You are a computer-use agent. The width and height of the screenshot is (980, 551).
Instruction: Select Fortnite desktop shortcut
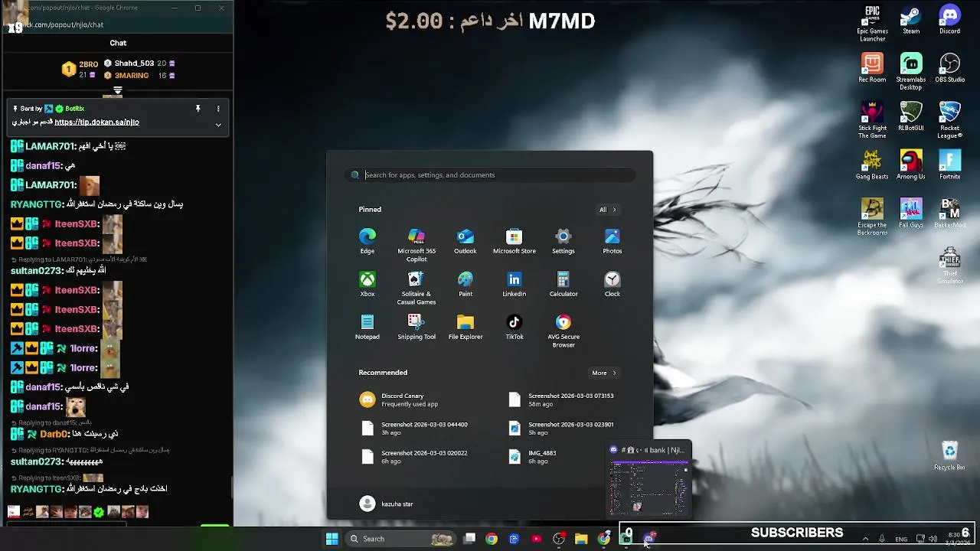950,165
